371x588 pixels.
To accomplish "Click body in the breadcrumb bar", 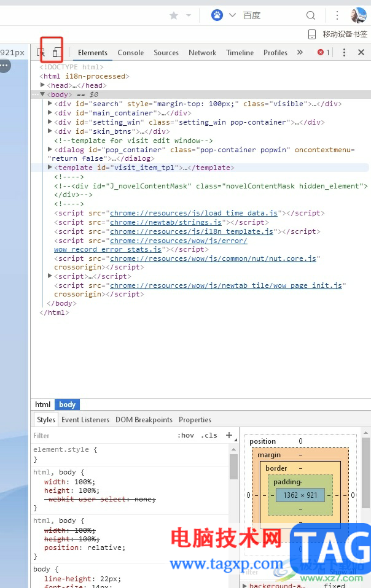I will coord(67,404).
